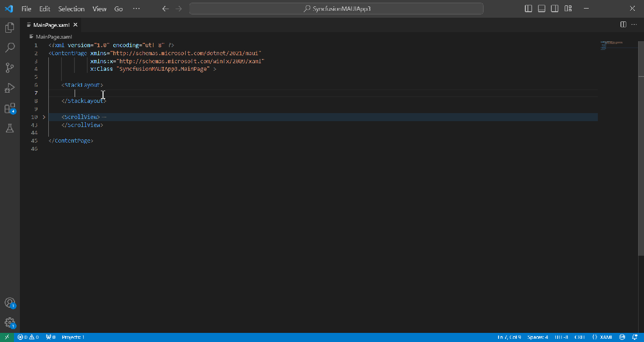Go forward with the right arrow
644x342 pixels.
point(179,9)
